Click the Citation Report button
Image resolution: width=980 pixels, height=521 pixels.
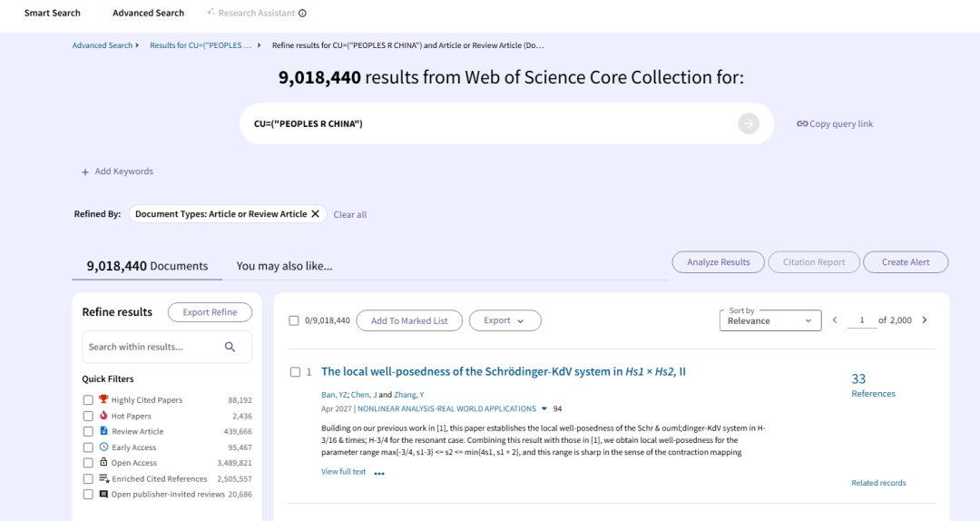(x=814, y=262)
